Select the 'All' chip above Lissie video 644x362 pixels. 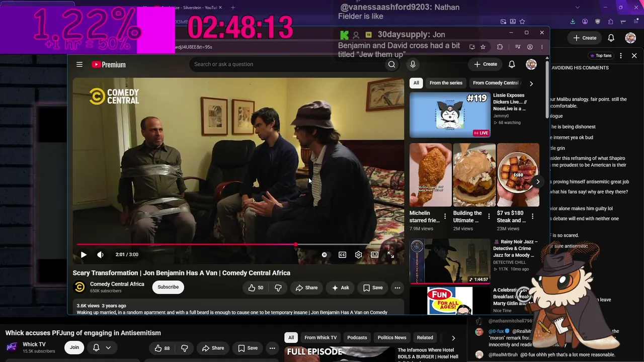click(416, 83)
